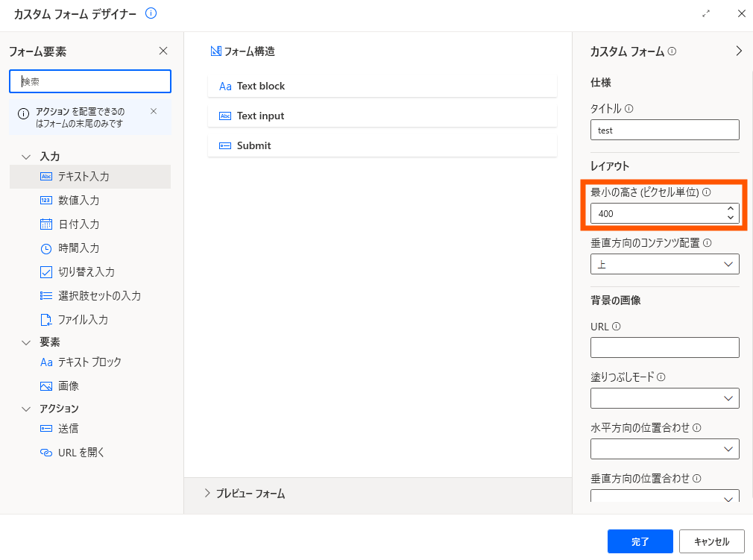The height and width of the screenshot is (560, 753).
Task: Click the 日付入力 calendar icon
Action: pyautogui.click(x=46, y=224)
